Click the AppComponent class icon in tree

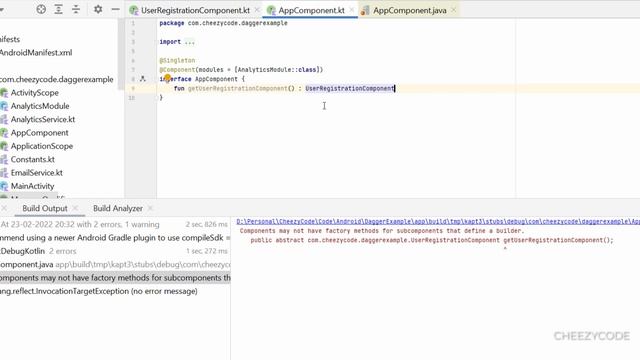(4, 133)
